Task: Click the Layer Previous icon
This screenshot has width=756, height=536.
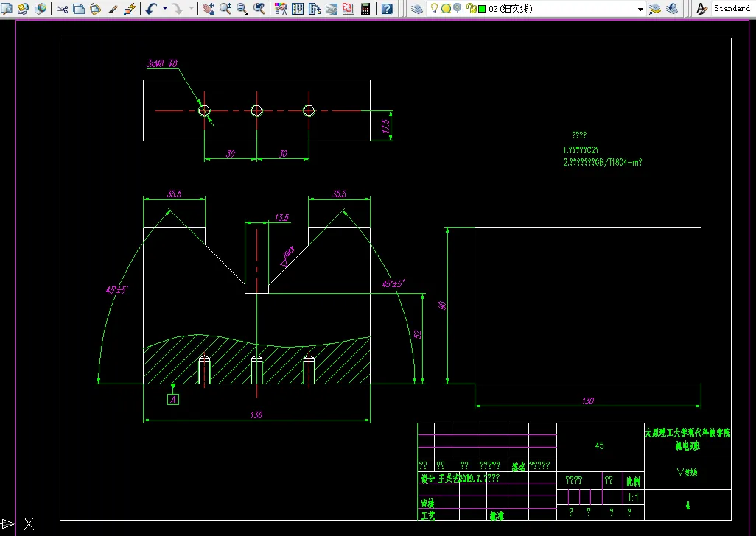Action: point(671,9)
